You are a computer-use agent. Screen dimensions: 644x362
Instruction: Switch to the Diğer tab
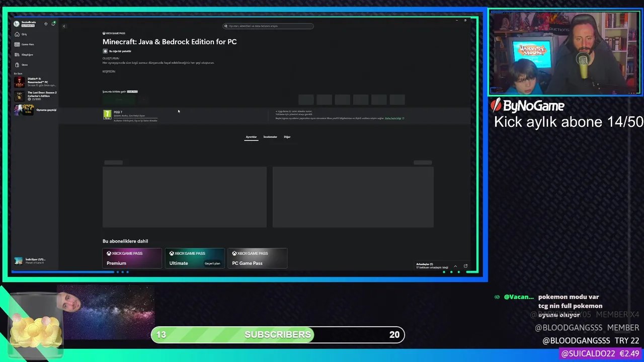tap(287, 137)
